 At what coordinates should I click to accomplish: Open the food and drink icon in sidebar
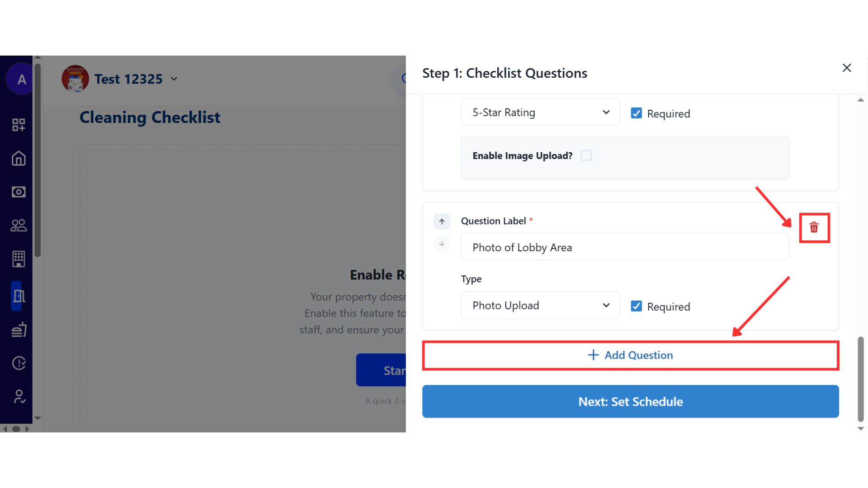tap(19, 330)
